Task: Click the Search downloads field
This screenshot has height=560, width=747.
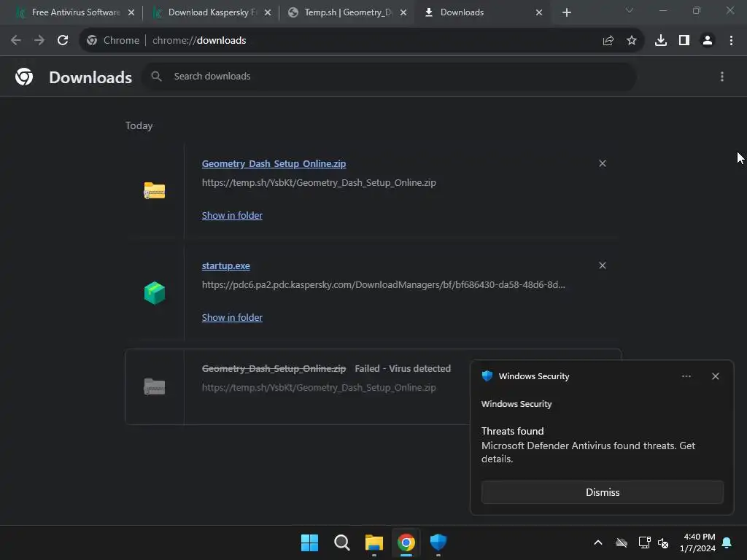Action: [390, 76]
